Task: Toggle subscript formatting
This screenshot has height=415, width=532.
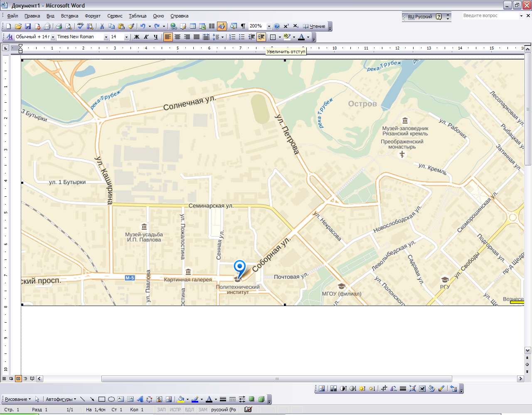Action: point(296,26)
